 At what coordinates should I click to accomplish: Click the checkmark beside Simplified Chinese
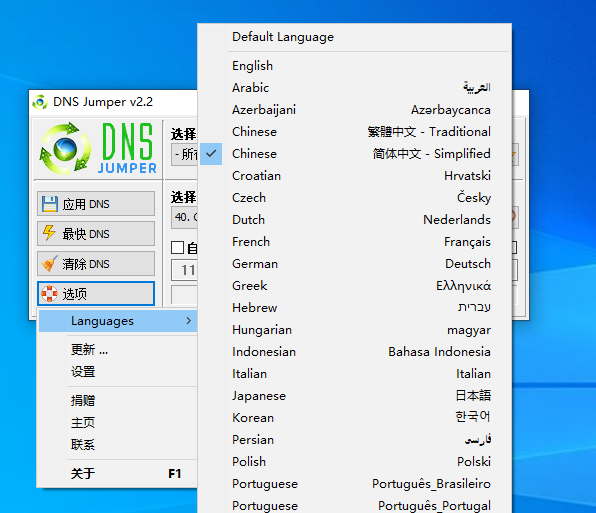[211, 154]
